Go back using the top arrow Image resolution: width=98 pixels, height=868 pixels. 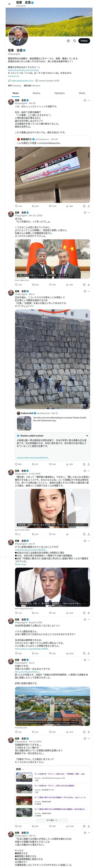pos(9,4)
